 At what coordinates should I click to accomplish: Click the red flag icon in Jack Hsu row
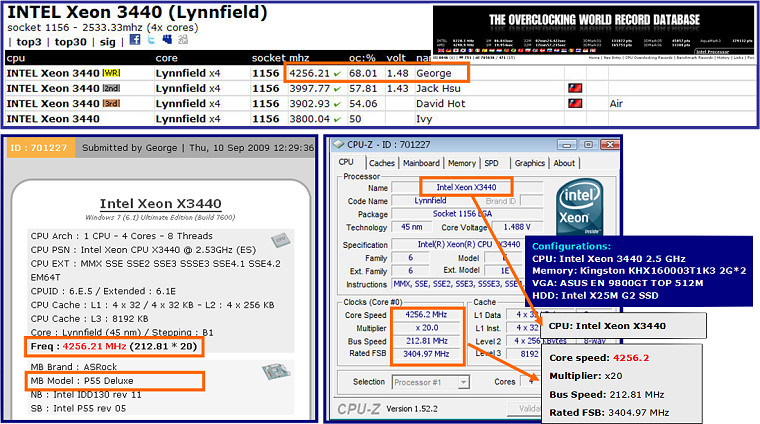pos(575,88)
